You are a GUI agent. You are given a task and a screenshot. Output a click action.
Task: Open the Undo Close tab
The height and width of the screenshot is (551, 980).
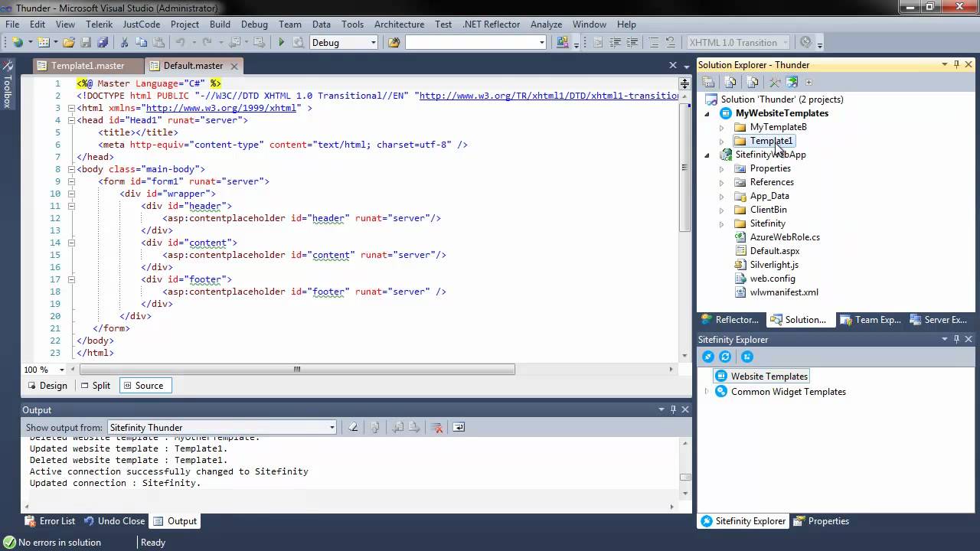[x=114, y=521]
